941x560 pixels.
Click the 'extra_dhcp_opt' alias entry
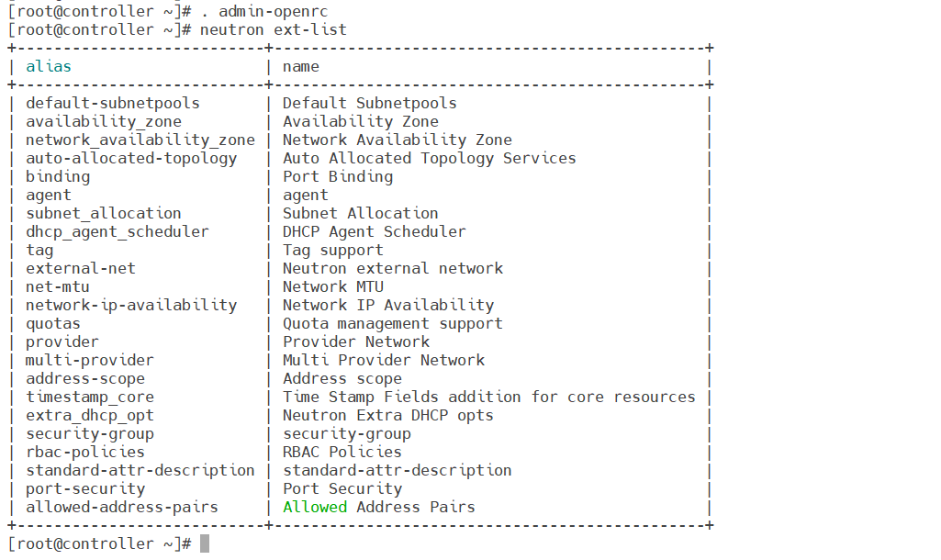89,415
